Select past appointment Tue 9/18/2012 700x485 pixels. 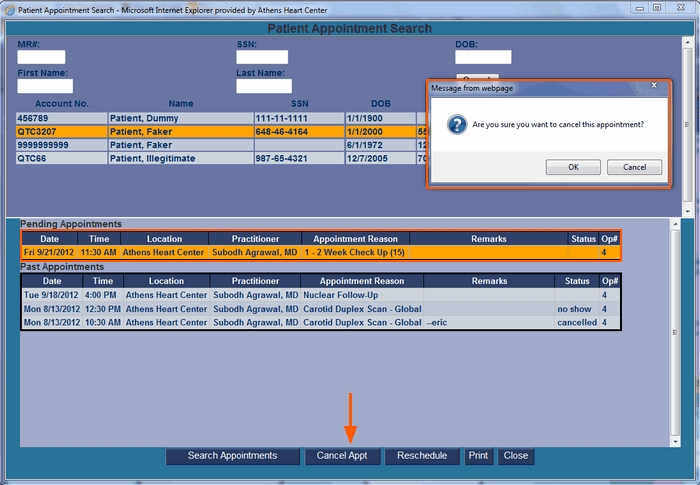pyautogui.click(x=321, y=295)
